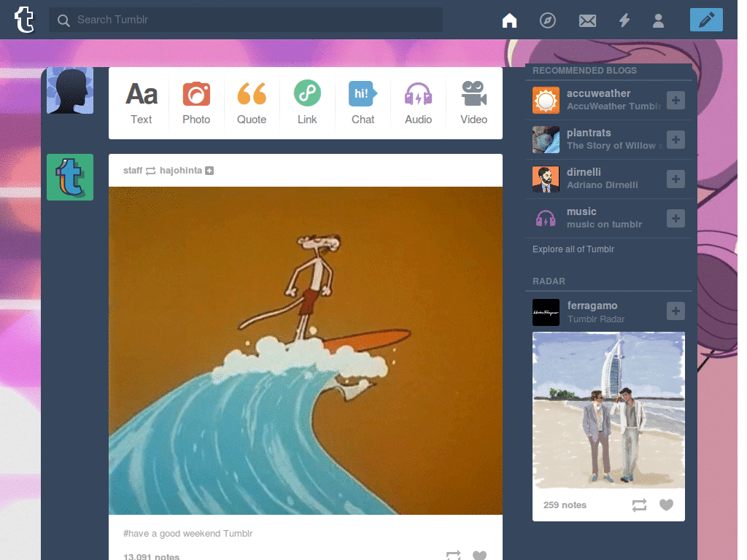Click the reblog arrows between staff and hajohinta
Viewport: 747px width, 560px height.
pyautogui.click(x=150, y=171)
